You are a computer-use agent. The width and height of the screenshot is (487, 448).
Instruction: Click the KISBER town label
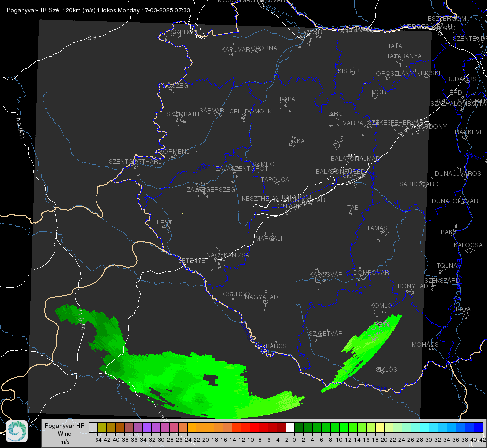[349, 71]
